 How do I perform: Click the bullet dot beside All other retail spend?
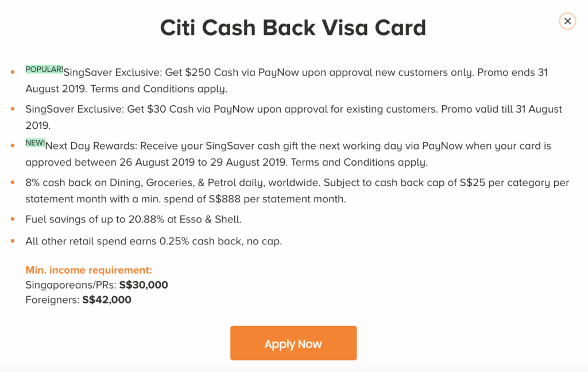coord(13,241)
